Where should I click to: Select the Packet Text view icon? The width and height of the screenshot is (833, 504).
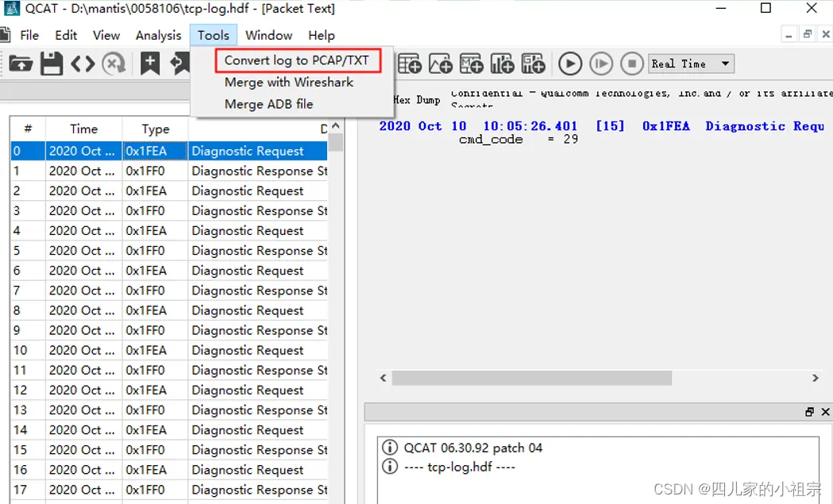pos(84,63)
